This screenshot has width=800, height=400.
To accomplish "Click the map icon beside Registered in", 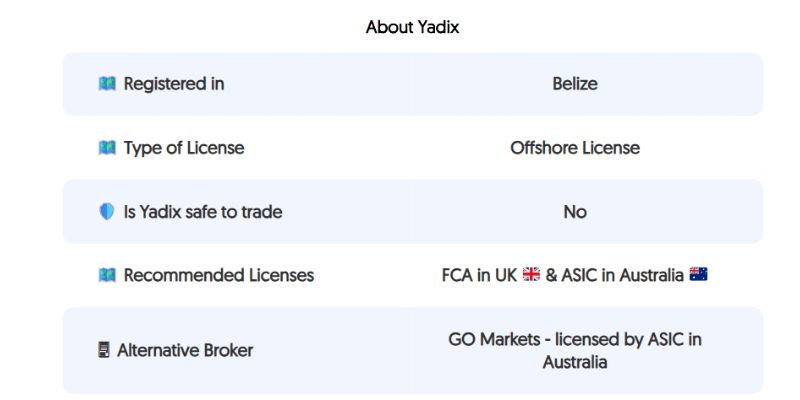I will [107, 84].
